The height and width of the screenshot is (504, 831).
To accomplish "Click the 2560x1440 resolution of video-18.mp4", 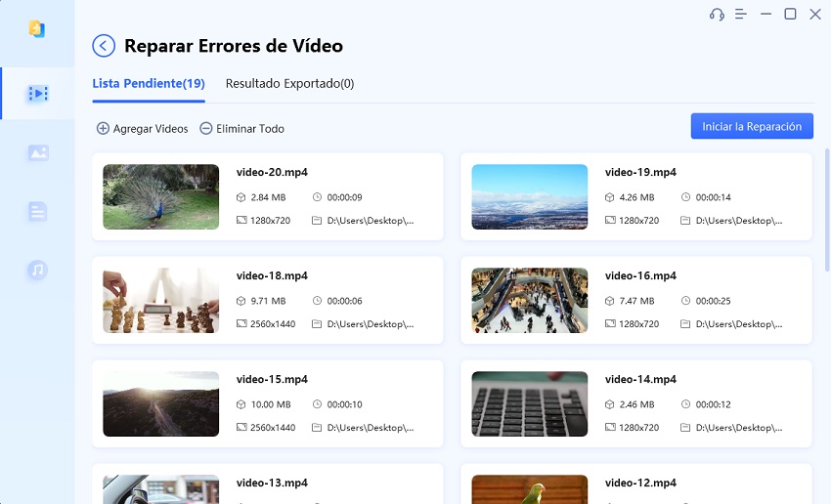I will pos(273,324).
